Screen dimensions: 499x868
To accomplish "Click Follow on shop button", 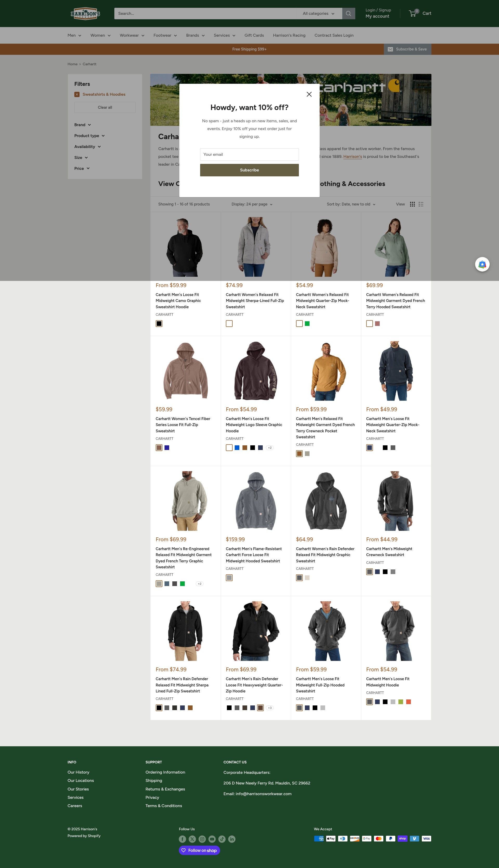I will pos(199,850).
